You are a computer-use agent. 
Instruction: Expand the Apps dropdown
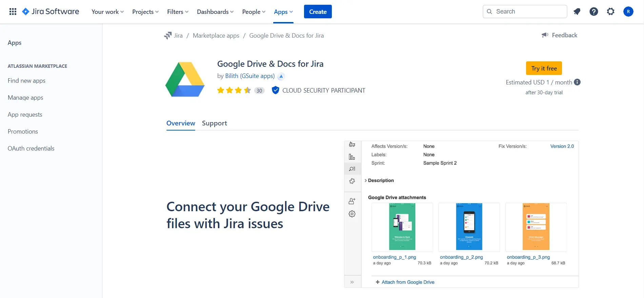[x=283, y=12]
